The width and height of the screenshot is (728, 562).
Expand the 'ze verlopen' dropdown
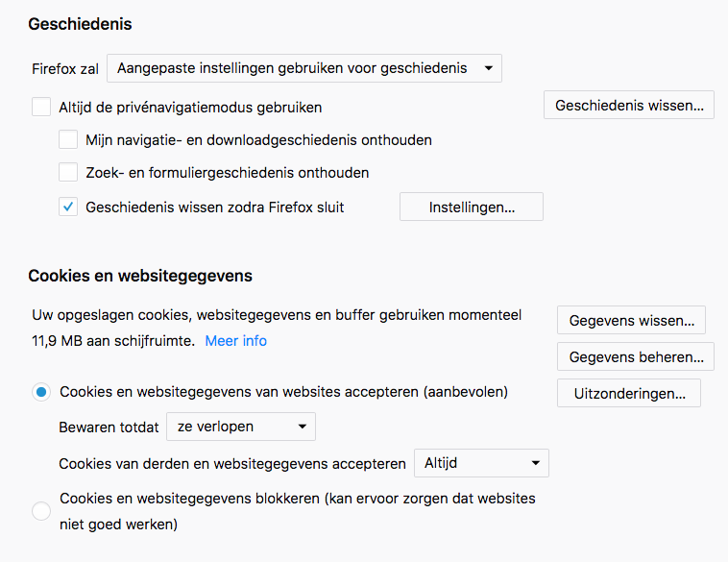coord(240,427)
